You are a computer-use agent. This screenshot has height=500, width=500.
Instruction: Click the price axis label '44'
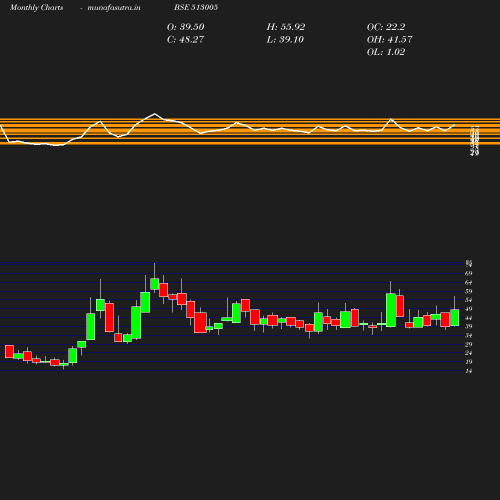click(x=469, y=318)
